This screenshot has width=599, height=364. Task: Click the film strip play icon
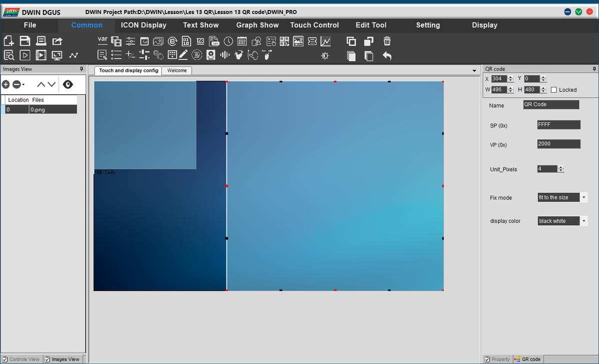pos(41,55)
